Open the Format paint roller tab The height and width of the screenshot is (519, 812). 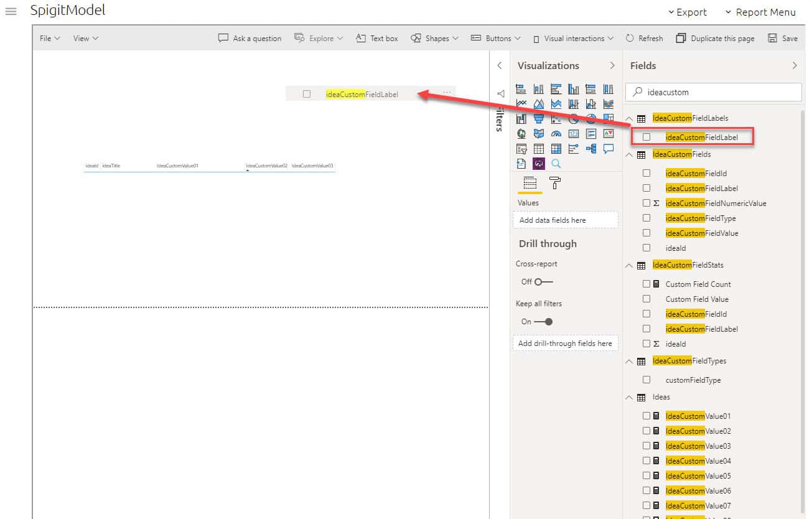point(555,183)
